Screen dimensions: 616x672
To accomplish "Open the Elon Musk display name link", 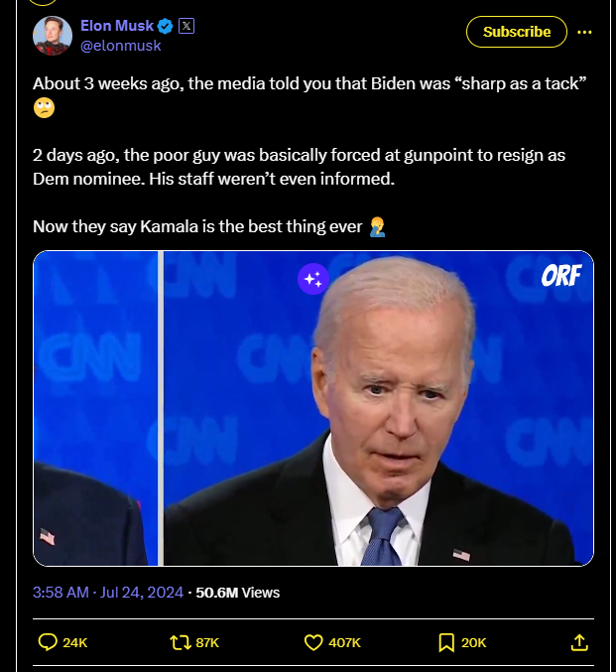I will point(117,26).
